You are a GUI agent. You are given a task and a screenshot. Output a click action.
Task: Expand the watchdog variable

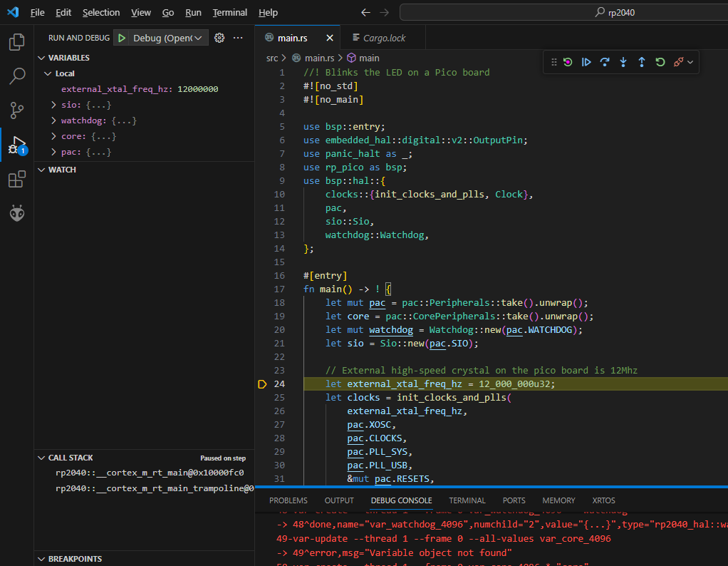pos(54,121)
